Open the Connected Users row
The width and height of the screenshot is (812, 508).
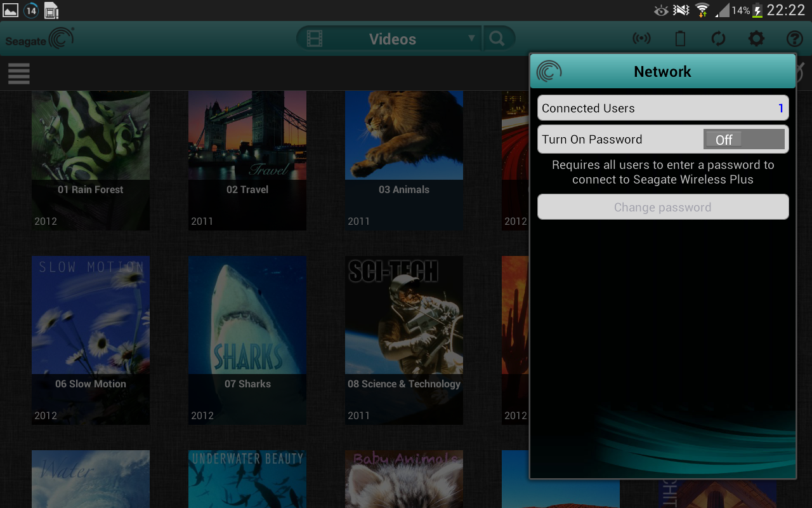pos(662,108)
